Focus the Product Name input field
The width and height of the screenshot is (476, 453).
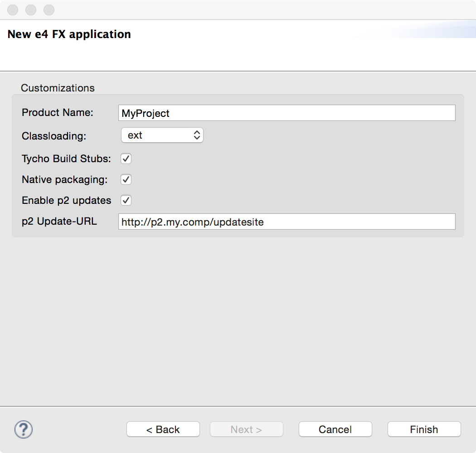click(x=287, y=113)
